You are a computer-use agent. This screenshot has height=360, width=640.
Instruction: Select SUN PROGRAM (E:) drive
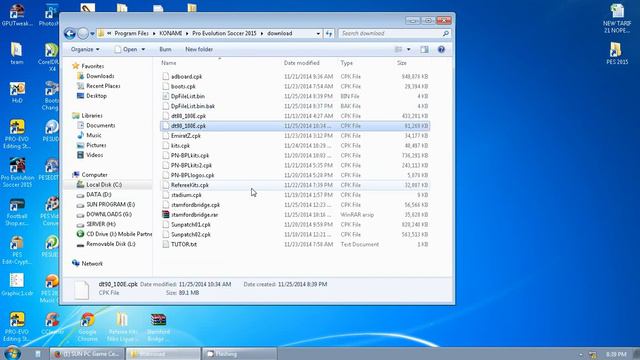click(110, 204)
